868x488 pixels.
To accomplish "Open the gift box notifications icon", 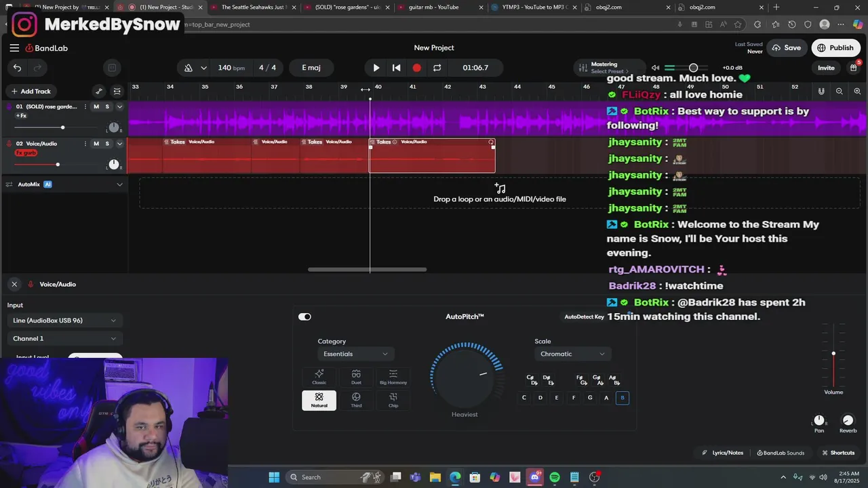I will [x=854, y=68].
